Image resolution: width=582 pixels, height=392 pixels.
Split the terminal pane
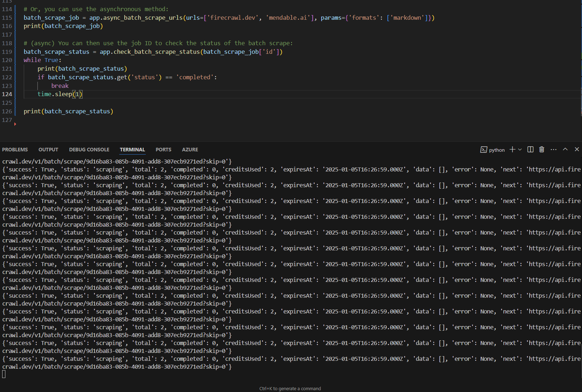530,150
